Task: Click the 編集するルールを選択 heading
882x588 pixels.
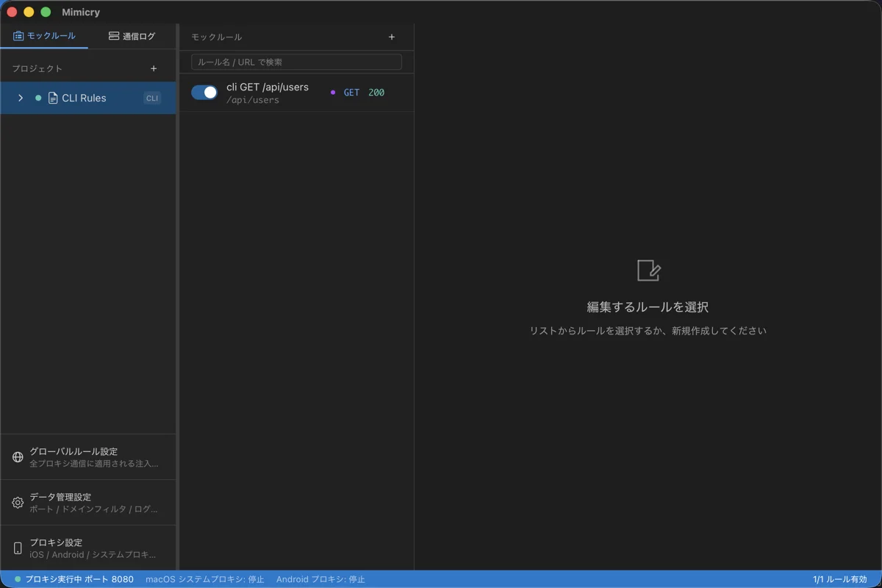Action: (648, 307)
